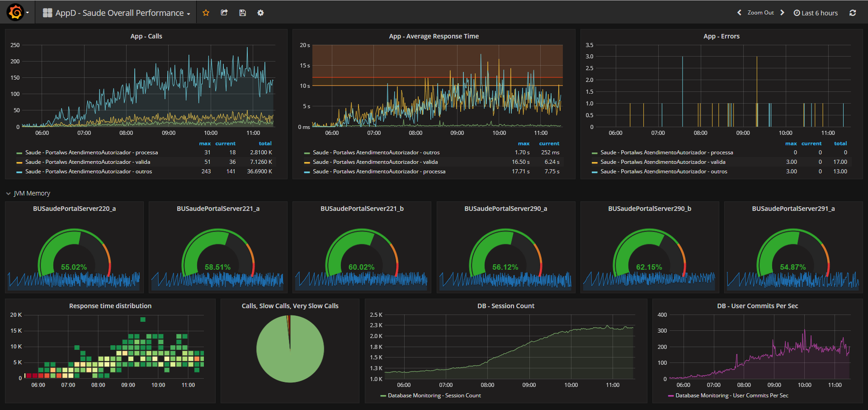The image size is (868, 410).
Task: Click the share dashboard icon
Action: click(224, 13)
